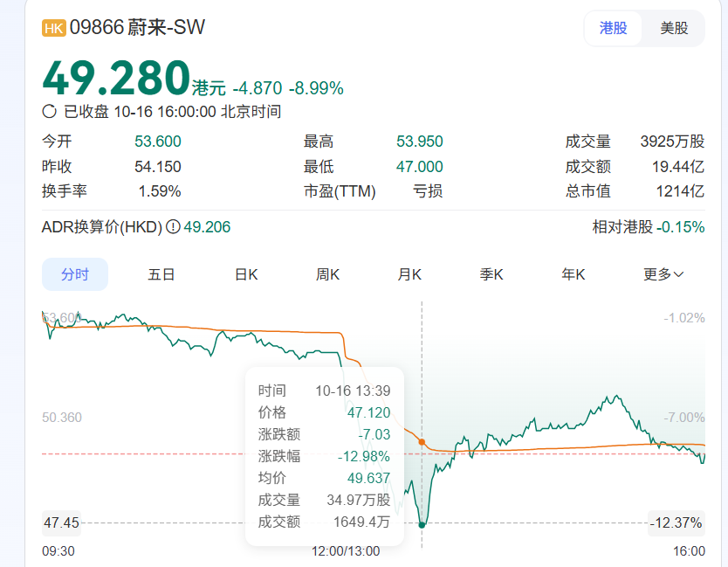Switch to 美股 market view

pos(673,28)
